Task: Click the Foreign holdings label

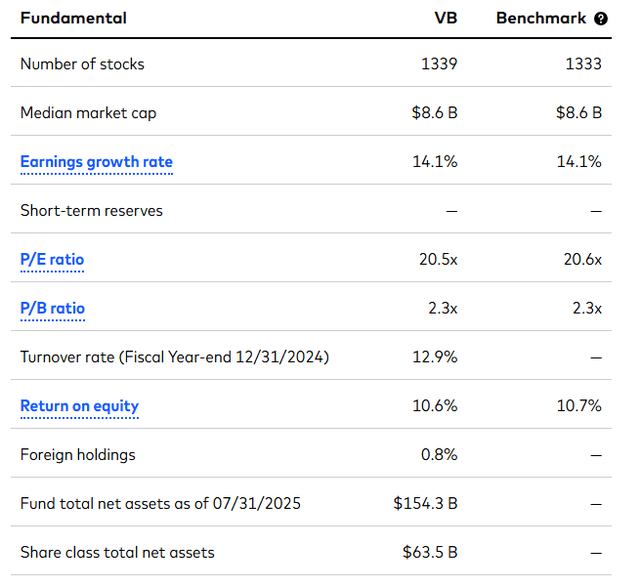Action: 78,455
